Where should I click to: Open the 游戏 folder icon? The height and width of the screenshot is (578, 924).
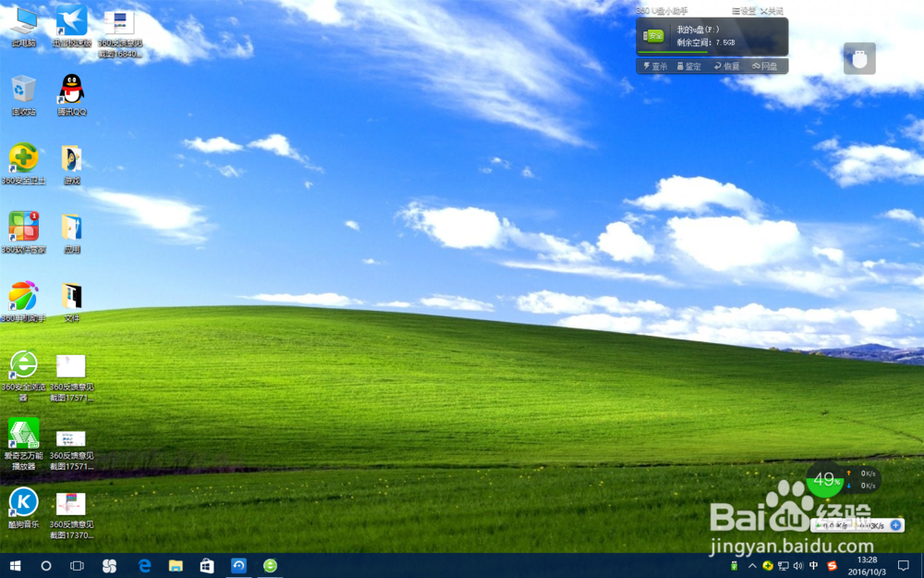tap(71, 164)
